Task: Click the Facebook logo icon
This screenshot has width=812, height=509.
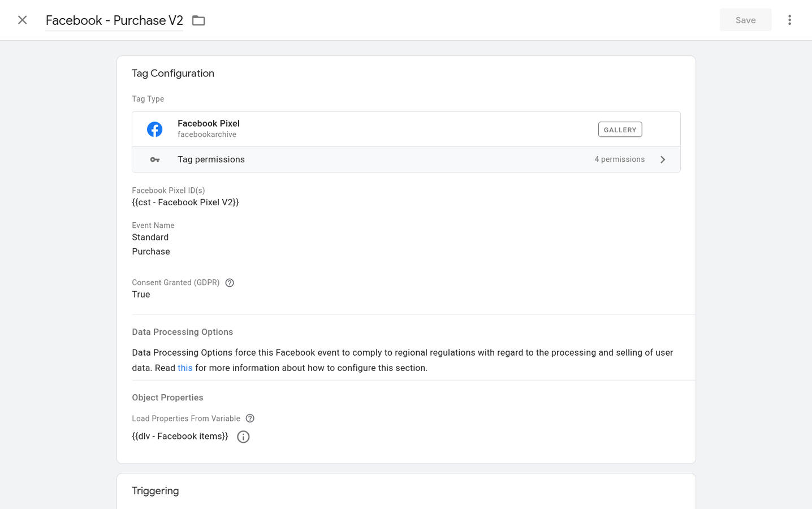Action: click(x=154, y=130)
